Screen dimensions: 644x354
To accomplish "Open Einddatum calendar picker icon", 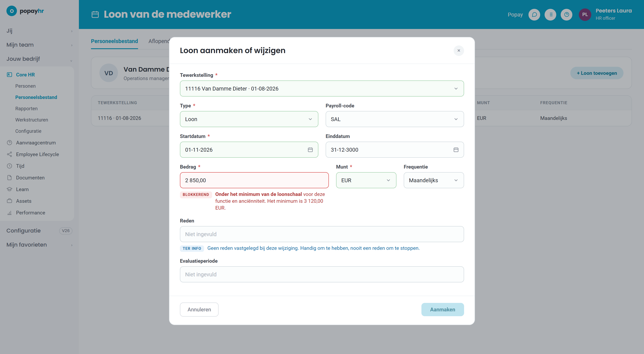I will pos(456,150).
